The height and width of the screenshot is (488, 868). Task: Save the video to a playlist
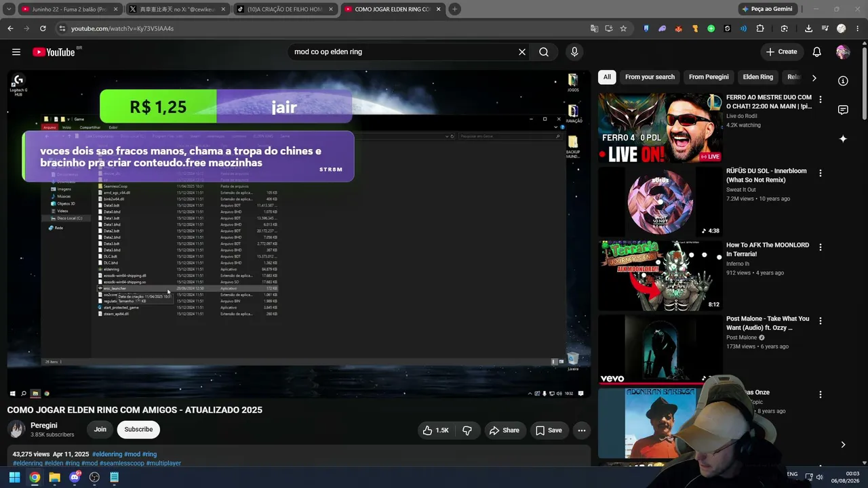coord(549,430)
